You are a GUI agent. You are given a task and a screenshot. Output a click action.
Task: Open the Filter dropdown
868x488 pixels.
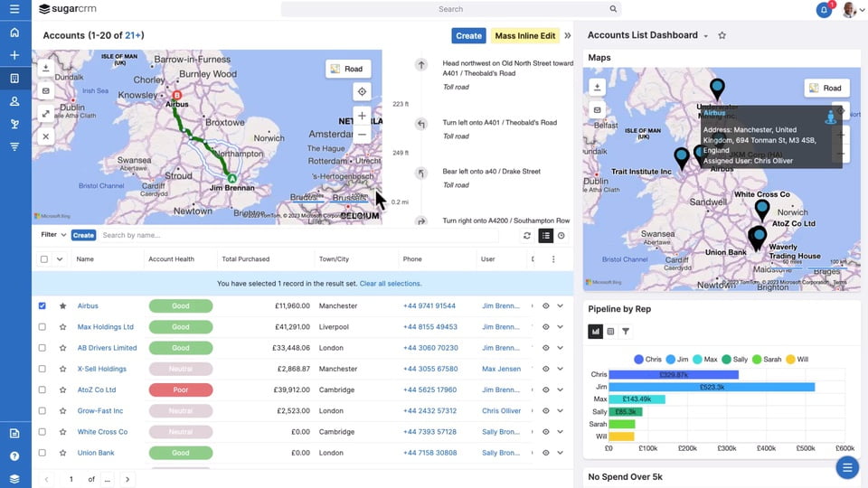coord(53,235)
